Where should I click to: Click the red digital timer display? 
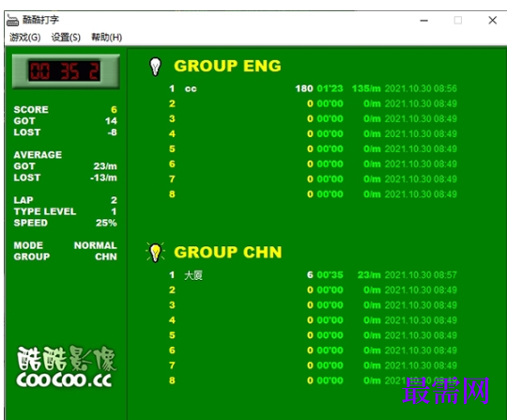click(65, 70)
